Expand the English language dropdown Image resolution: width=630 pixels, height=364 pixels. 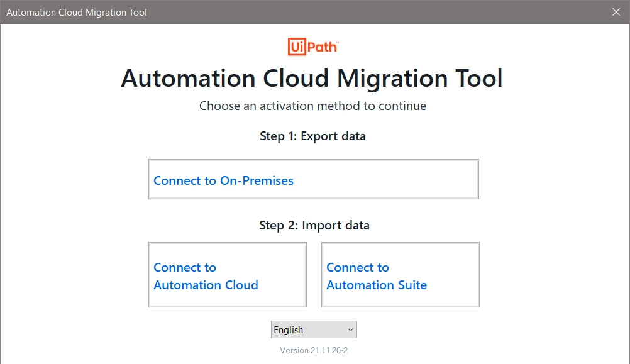314,329
